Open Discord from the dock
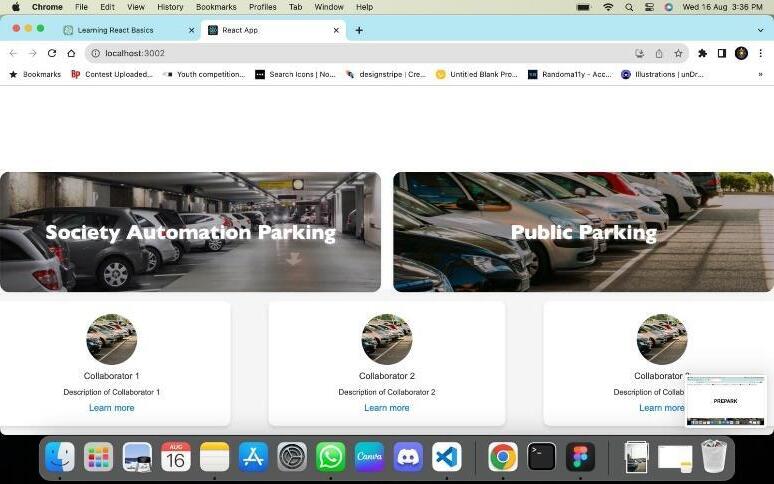This screenshot has width=774, height=484. coord(408,457)
